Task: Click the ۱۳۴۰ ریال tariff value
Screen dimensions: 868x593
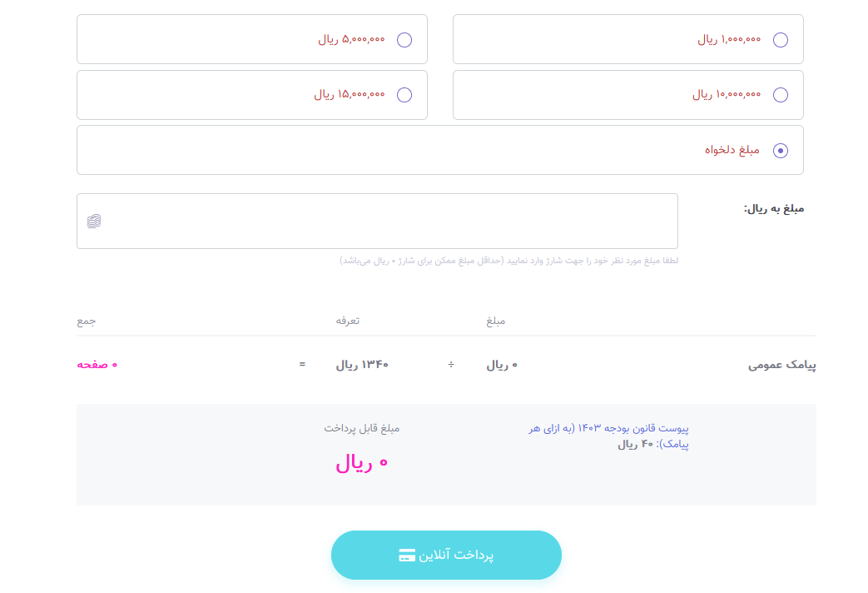Action: [362, 365]
